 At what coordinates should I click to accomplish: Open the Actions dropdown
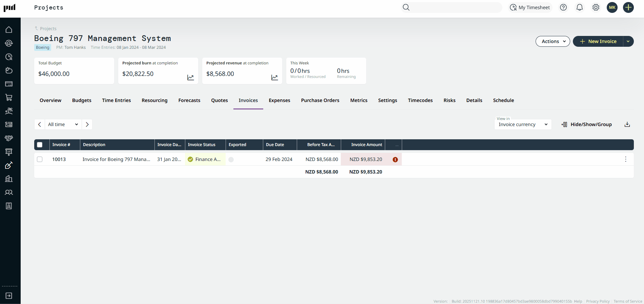coord(553,41)
